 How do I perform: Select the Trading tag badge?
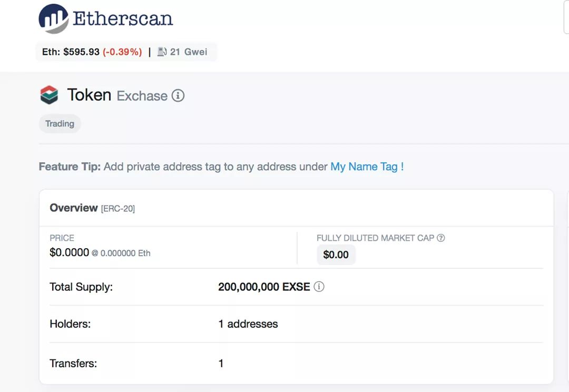[60, 124]
